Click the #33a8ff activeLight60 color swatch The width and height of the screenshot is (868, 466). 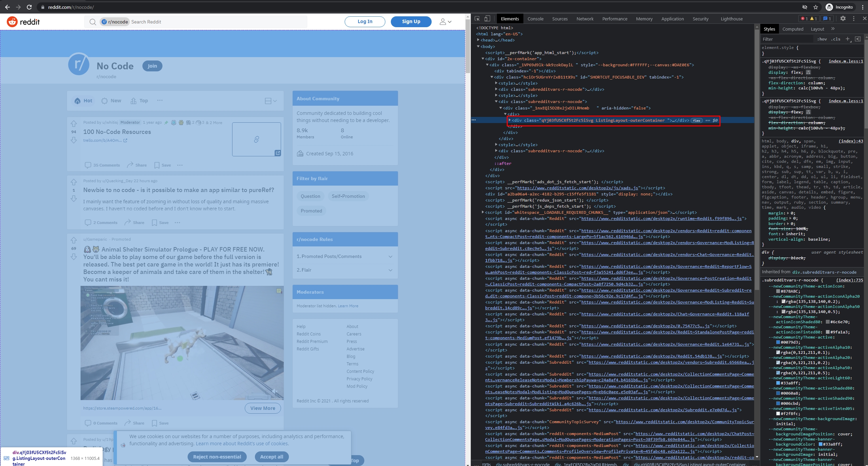point(778,383)
